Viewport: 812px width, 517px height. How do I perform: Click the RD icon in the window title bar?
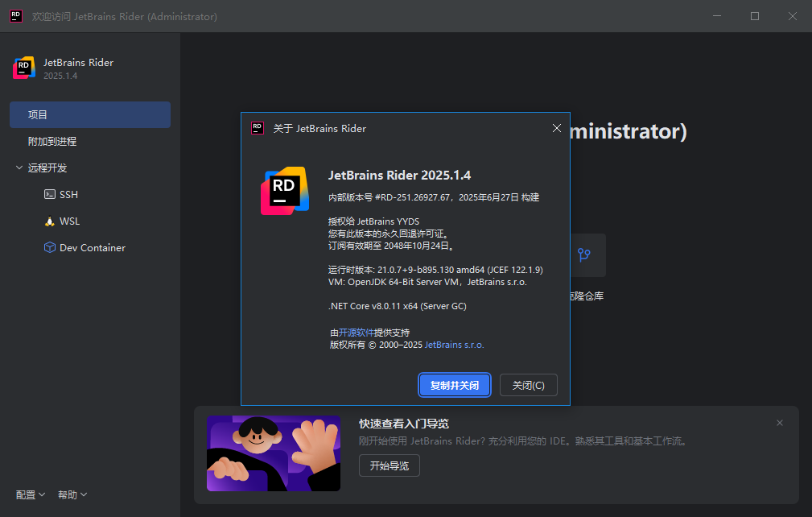tap(16, 16)
